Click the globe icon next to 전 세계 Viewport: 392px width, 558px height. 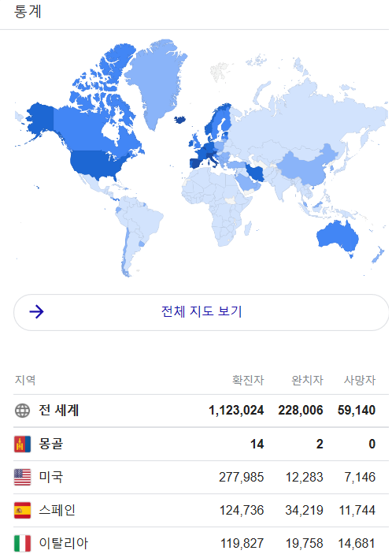22,411
